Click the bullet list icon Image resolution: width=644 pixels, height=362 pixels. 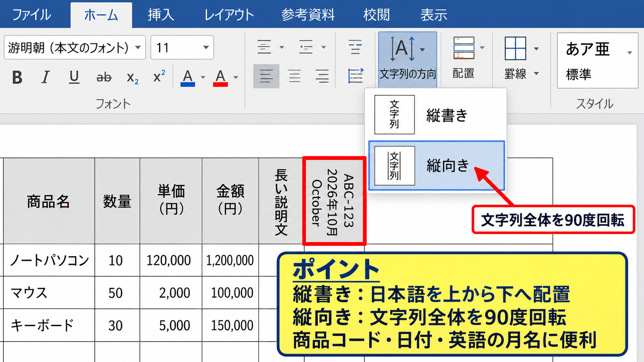[264, 47]
